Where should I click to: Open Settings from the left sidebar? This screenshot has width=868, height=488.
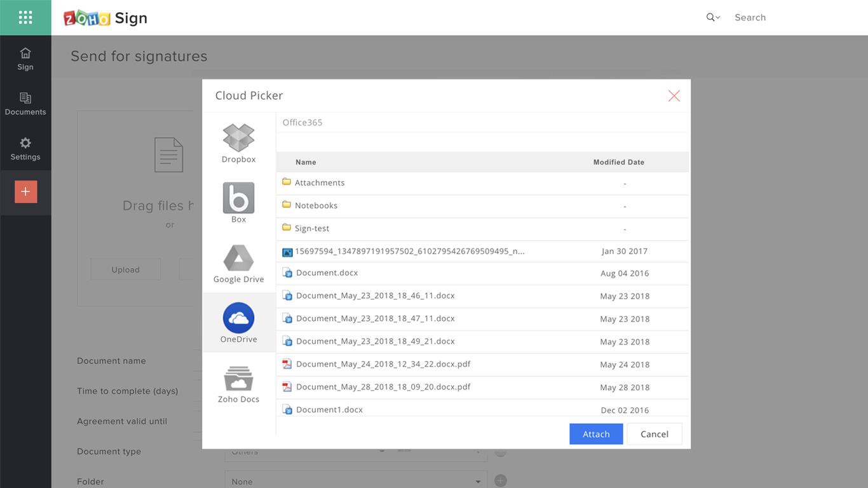tap(25, 148)
